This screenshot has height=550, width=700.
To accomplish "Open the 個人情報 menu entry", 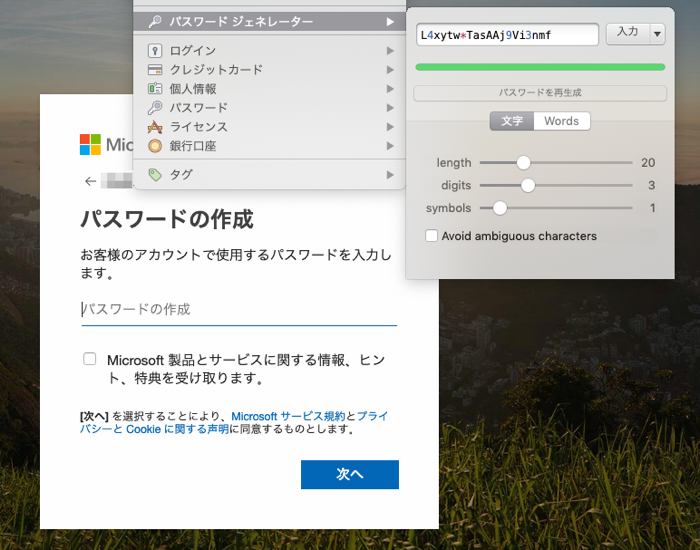I will [x=270, y=88].
